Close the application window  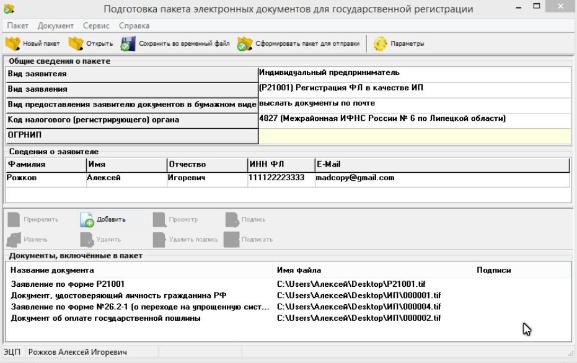click(560, 6)
